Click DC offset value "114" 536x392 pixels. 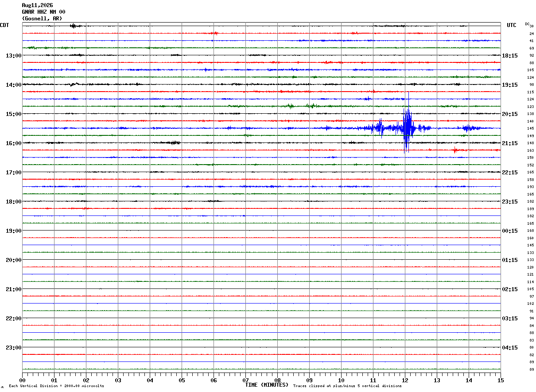click(x=530, y=282)
